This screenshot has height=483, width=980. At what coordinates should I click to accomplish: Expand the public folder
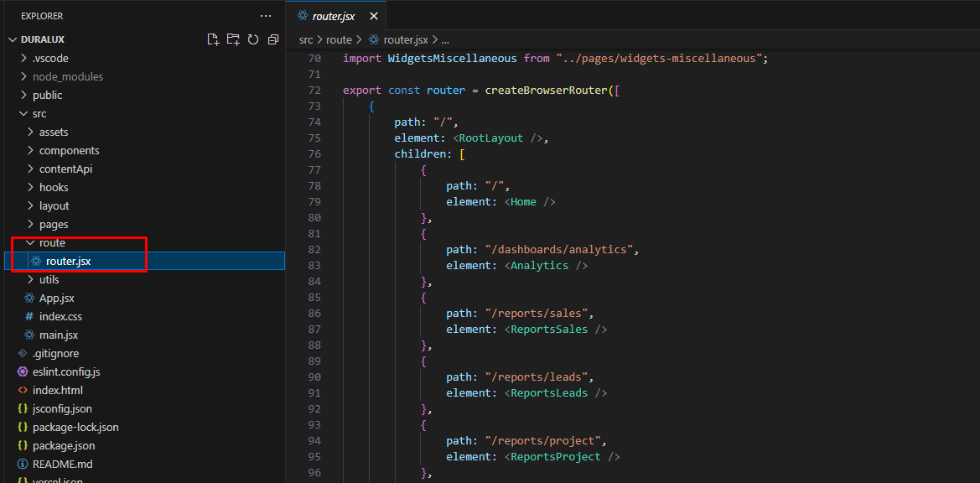pos(23,95)
